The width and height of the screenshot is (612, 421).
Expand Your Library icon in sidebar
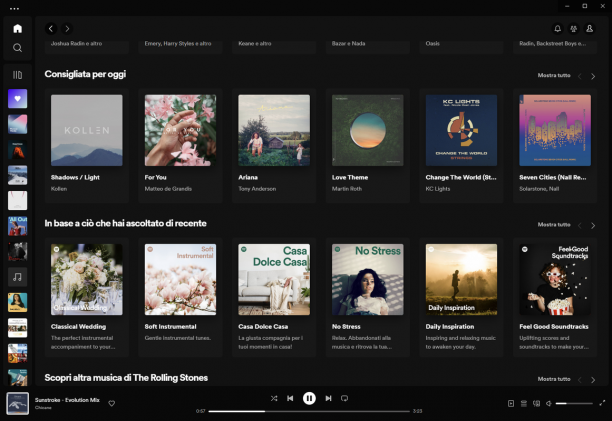point(18,75)
